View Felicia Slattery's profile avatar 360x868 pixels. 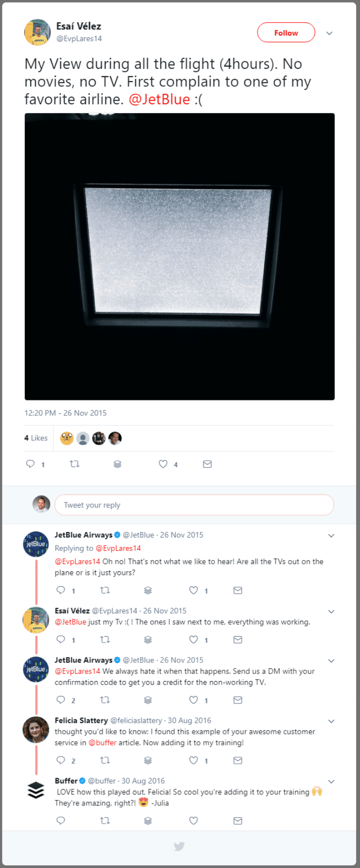point(36,729)
